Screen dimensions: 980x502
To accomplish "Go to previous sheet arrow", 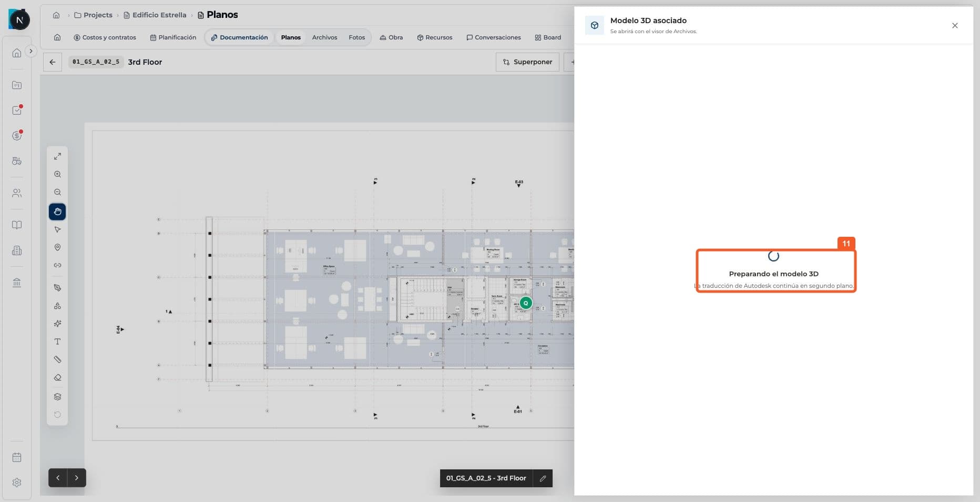I will pyautogui.click(x=58, y=478).
